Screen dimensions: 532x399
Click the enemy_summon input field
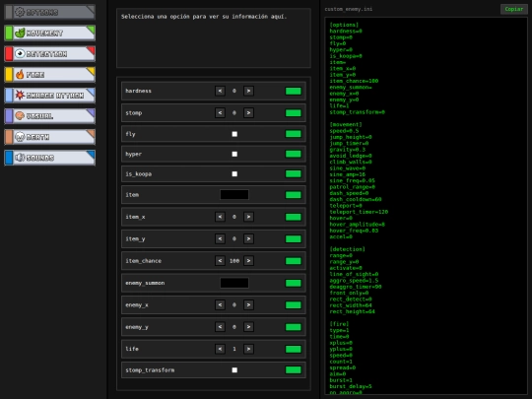click(x=234, y=283)
